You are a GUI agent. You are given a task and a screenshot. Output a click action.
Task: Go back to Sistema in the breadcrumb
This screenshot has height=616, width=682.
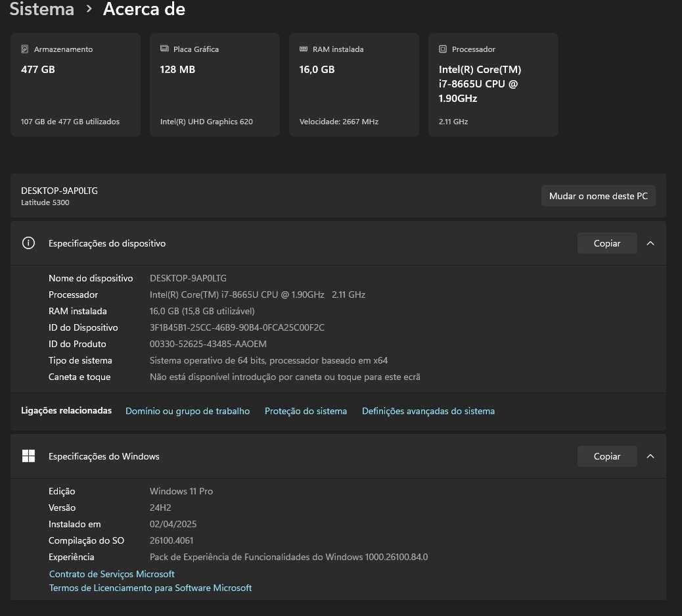pos(42,9)
